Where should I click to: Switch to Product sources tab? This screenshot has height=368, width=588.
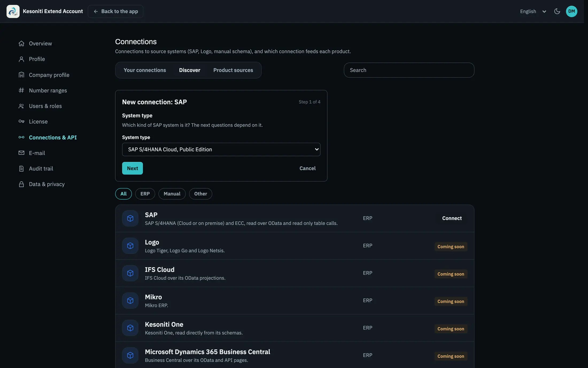click(233, 70)
